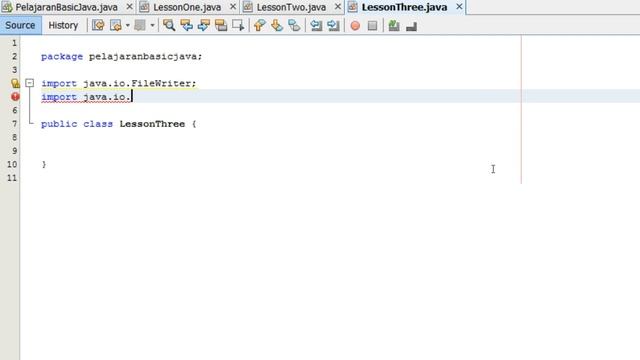640x360 pixels.
Task: Close the LessonTwo.java tab
Action: tap(338, 7)
